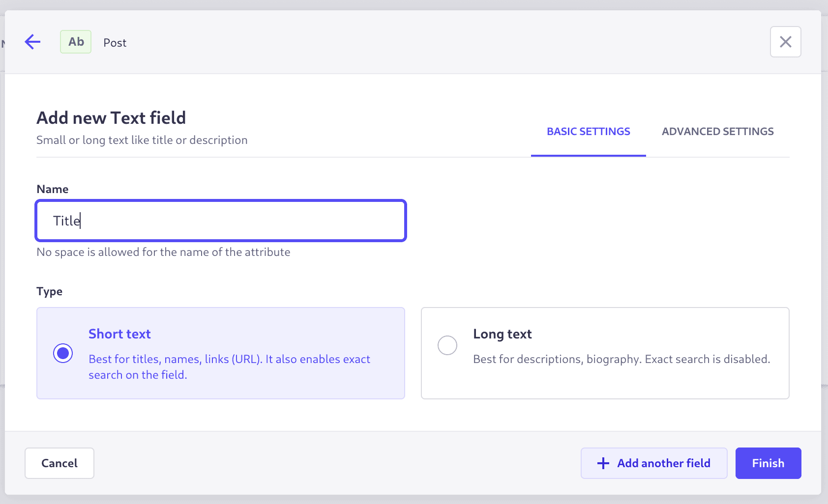The width and height of the screenshot is (828, 504).
Task: Click the no-space hint under Name
Action: 163,252
